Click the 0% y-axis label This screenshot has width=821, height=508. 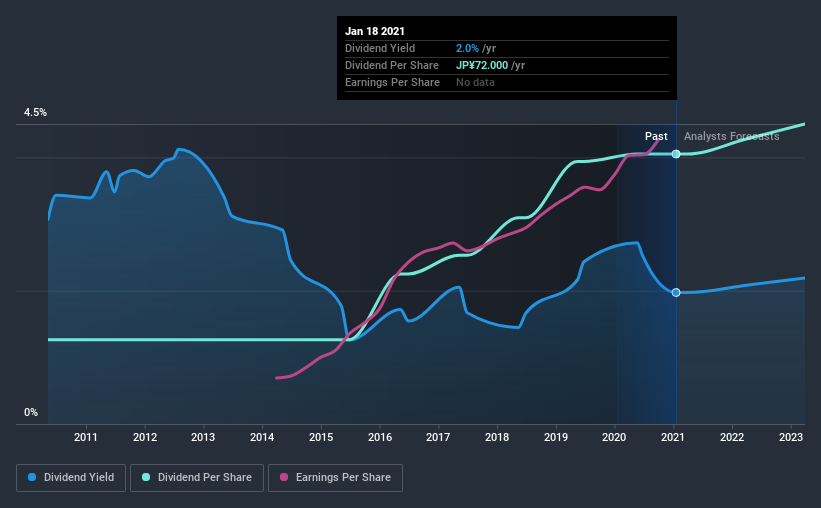click(x=31, y=413)
